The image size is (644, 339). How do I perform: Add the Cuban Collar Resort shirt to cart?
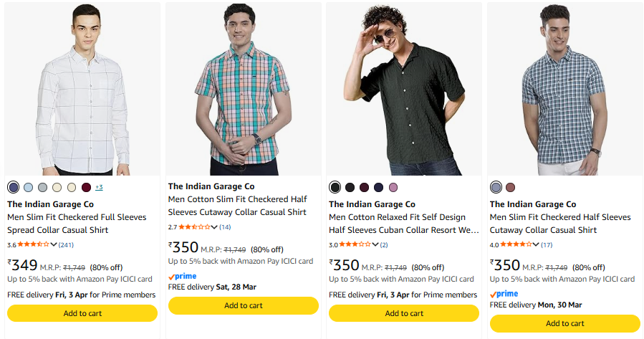404,313
